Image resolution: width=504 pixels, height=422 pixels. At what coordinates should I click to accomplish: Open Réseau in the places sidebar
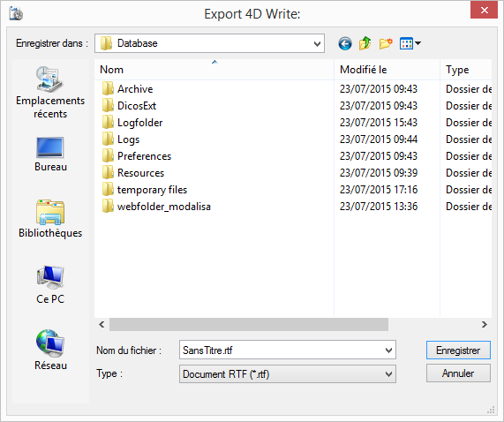point(50,350)
